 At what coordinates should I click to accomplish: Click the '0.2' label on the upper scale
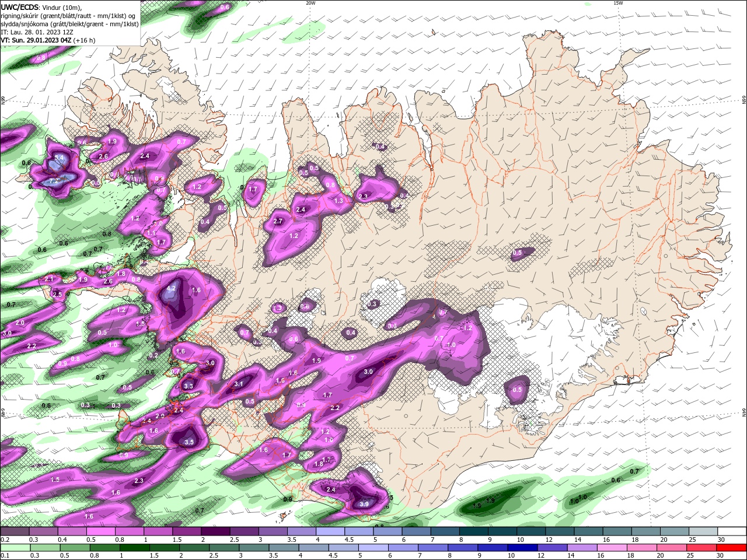pos(4,540)
